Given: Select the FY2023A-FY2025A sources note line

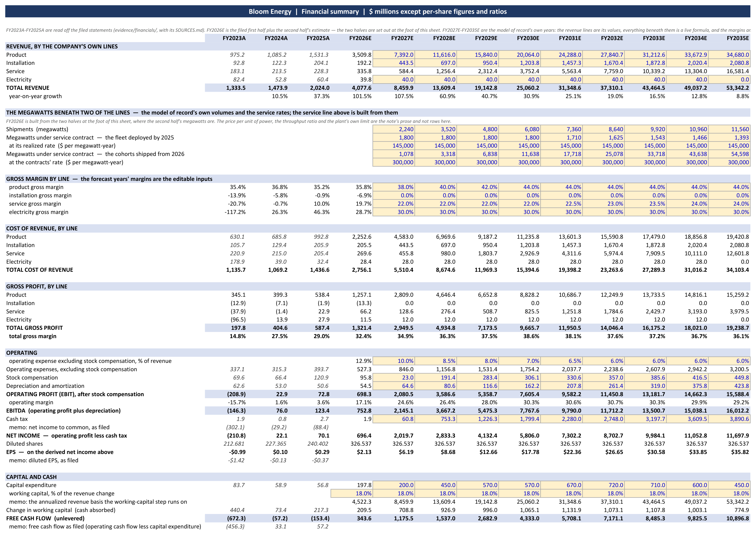Looking at the screenshot, I should [x=378, y=30].
